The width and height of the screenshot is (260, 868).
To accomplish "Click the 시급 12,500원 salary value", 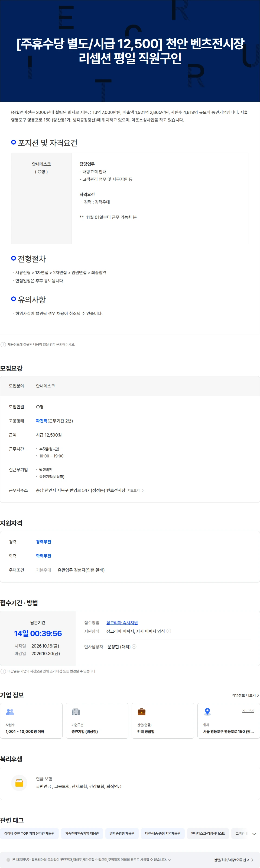I will (49, 435).
